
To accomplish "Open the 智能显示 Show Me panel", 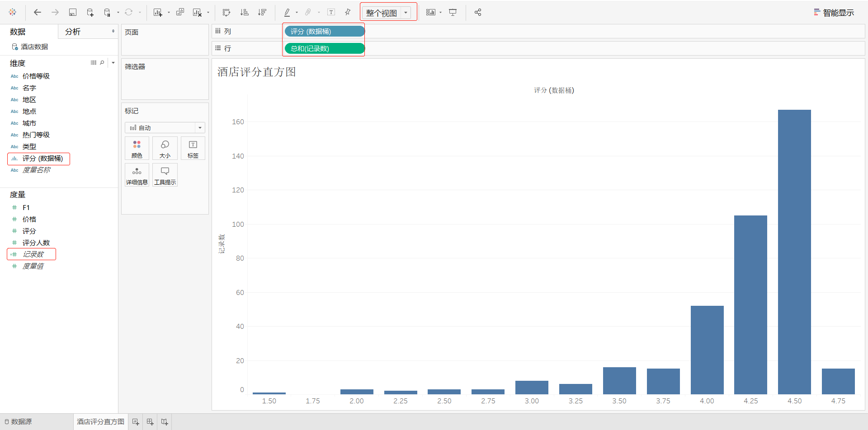I will click(834, 13).
